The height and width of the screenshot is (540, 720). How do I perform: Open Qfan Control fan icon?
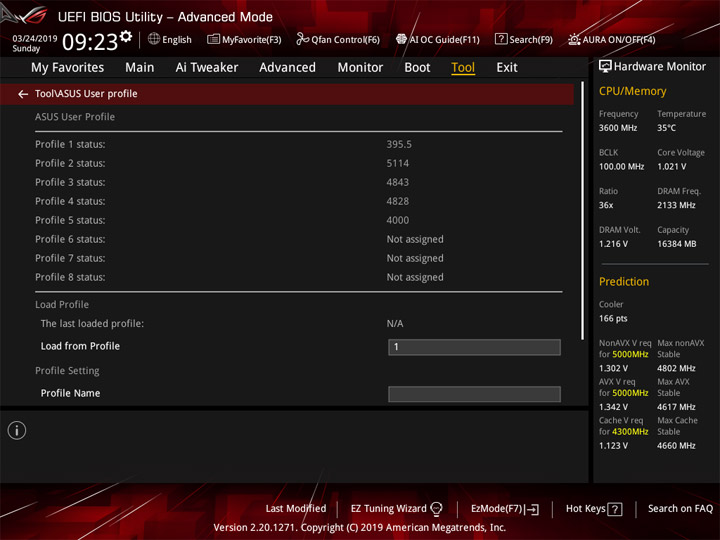coord(302,39)
